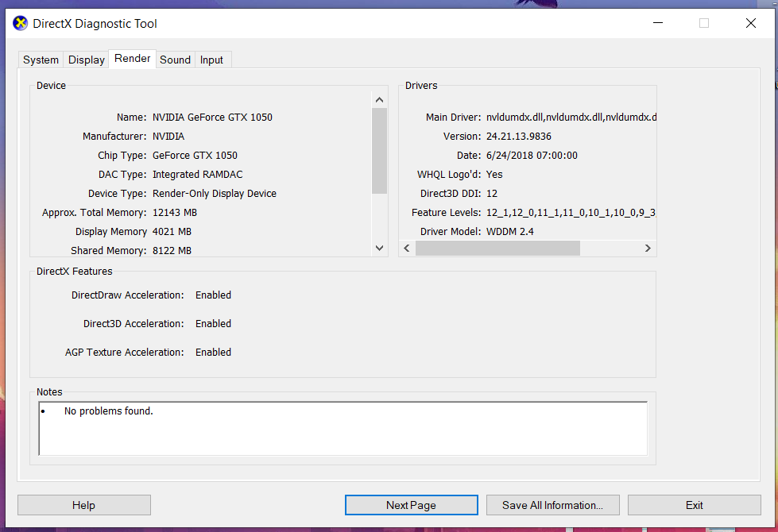Minimize the DirectX Diagnostic Tool window
The image size is (778, 532).
tap(658, 23)
